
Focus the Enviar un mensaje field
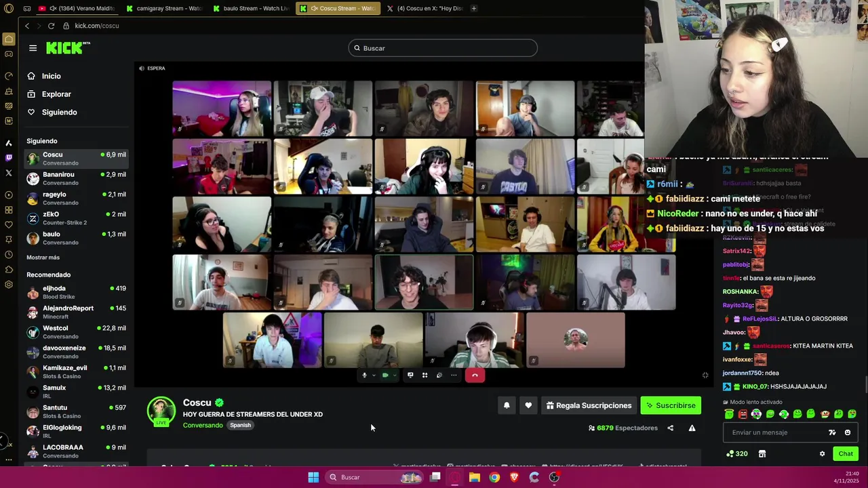791,432
